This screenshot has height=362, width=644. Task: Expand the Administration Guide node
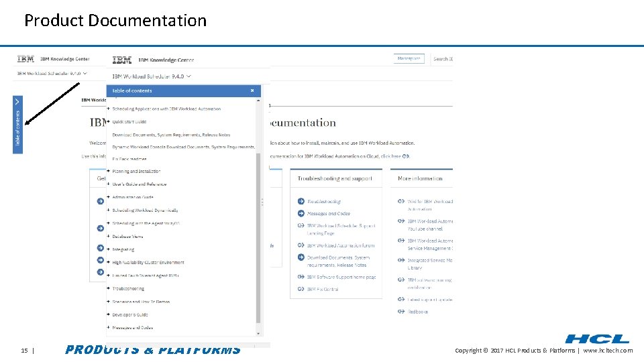pyautogui.click(x=109, y=197)
